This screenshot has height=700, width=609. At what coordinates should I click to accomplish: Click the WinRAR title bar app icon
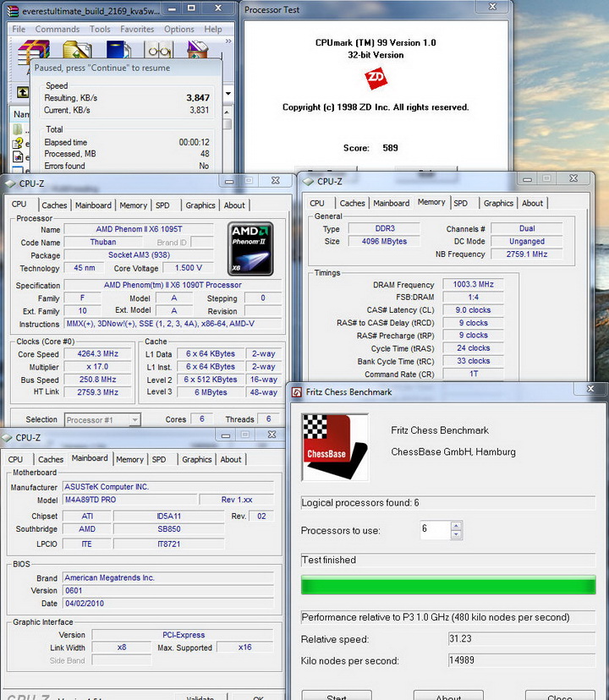tap(14, 10)
